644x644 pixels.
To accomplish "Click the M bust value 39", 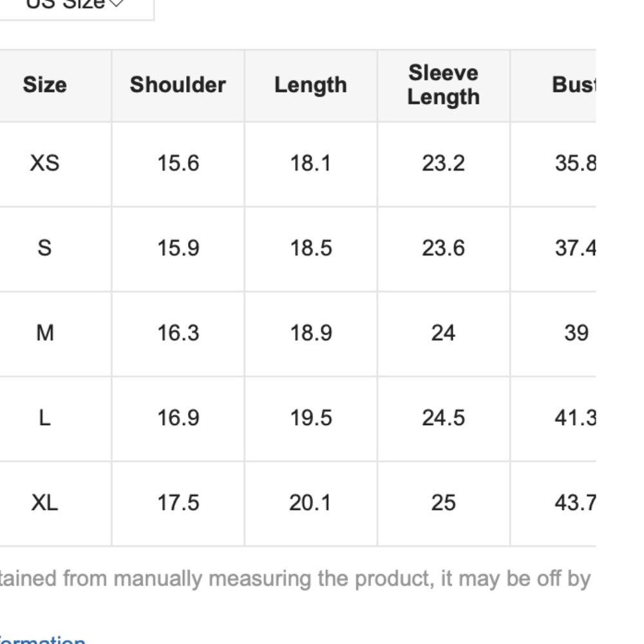I will point(575,333).
